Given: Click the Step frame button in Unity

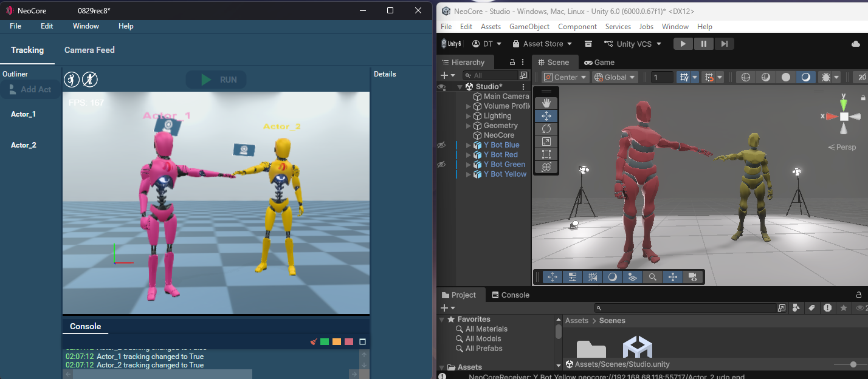Looking at the screenshot, I should (x=724, y=44).
